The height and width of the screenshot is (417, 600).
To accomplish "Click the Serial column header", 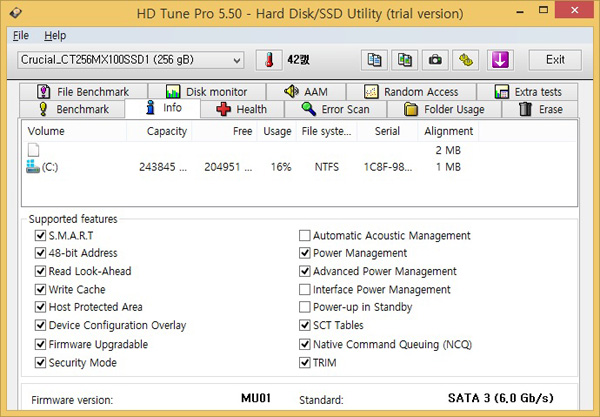I will (x=387, y=131).
